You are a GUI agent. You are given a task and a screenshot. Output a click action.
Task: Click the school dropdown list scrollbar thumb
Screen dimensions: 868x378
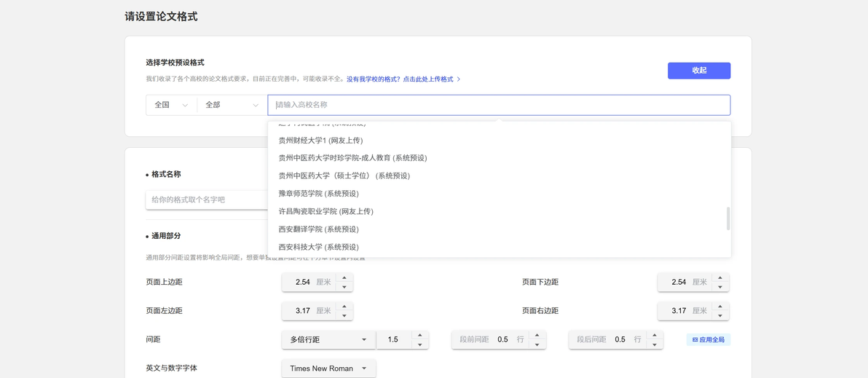(x=728, y=218)
